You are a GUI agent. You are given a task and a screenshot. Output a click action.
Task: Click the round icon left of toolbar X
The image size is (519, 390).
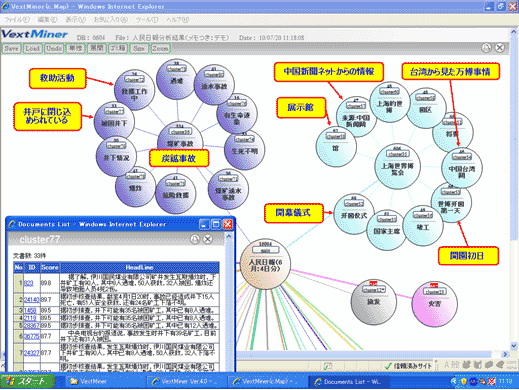point(486,48)
